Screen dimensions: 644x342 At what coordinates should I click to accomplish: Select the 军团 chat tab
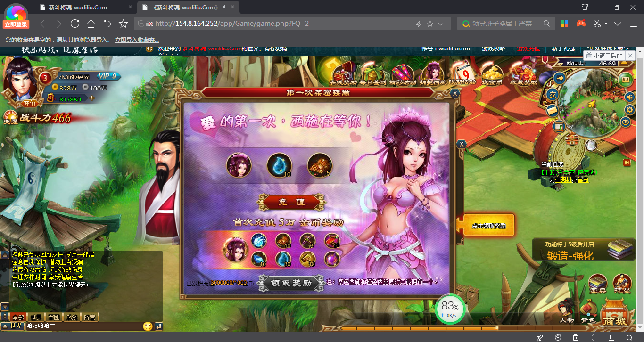point(54,318)
